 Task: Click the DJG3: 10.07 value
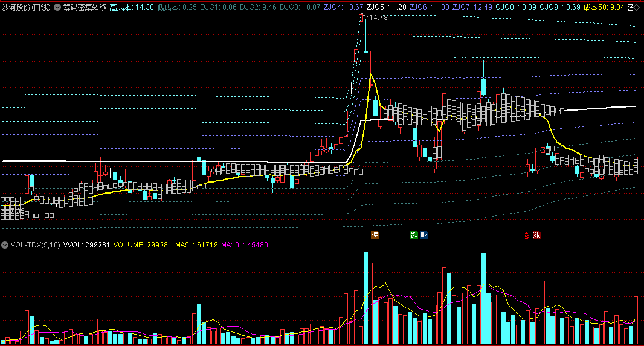click(x=300, y=7)
